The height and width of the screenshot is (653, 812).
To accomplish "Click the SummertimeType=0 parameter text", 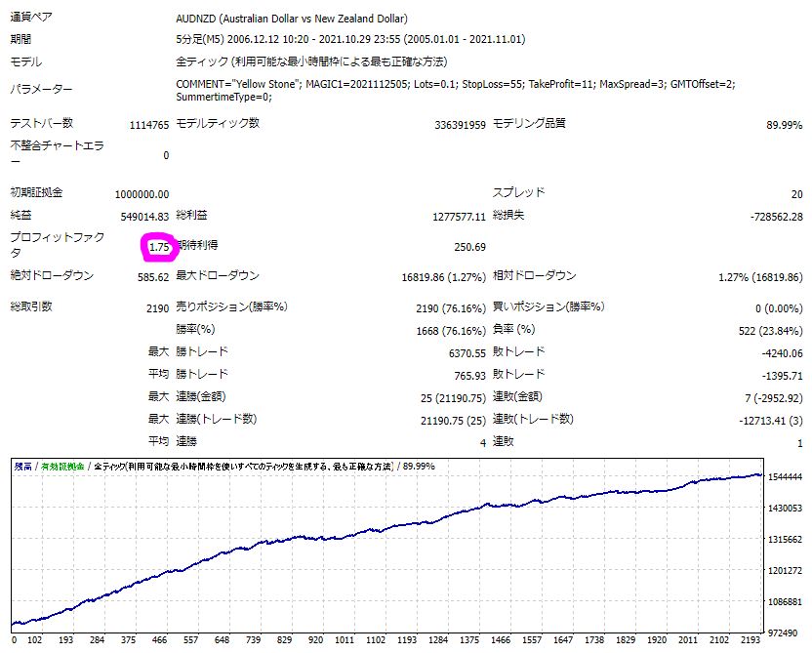I will tap(223, 97).
